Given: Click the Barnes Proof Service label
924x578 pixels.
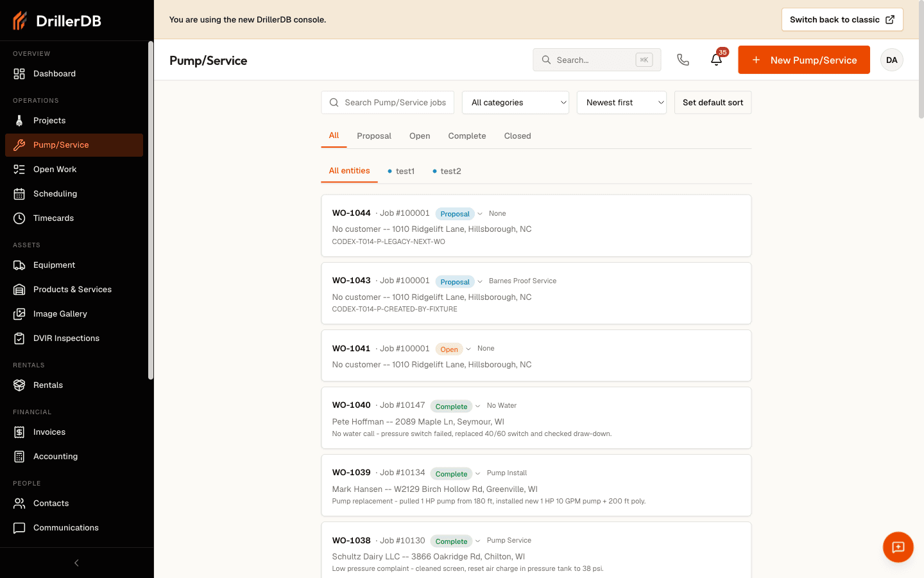Looking at the screenshot, I should tap(522, 281).
